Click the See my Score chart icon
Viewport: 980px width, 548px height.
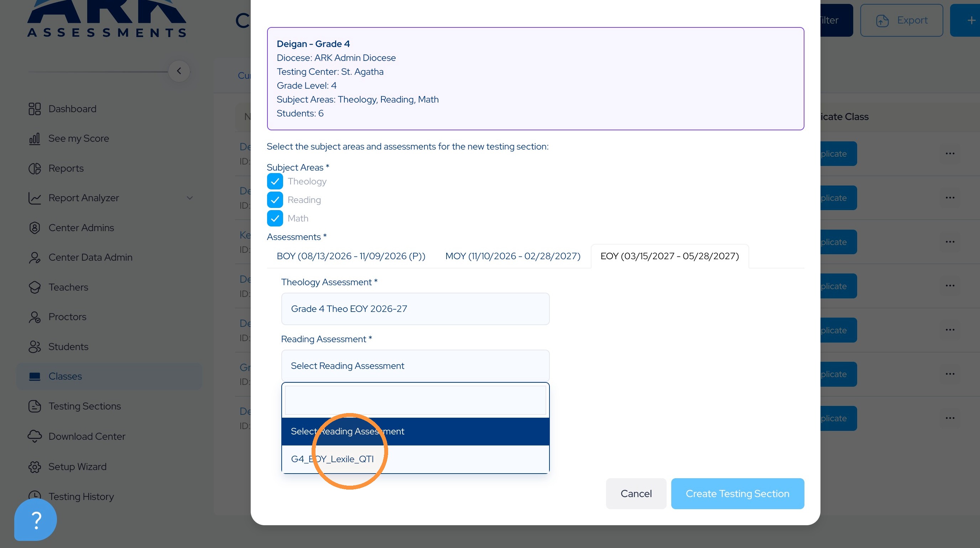(x=35, y=139)
